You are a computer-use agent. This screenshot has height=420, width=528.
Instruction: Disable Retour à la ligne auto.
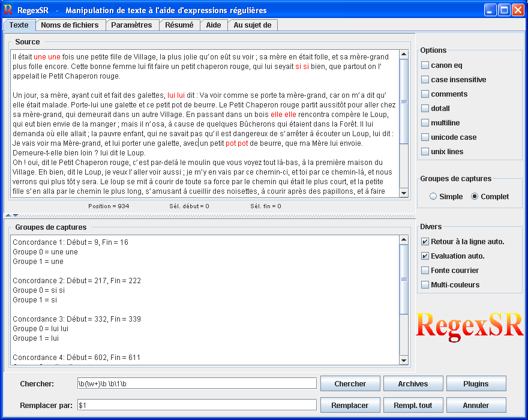425,242
